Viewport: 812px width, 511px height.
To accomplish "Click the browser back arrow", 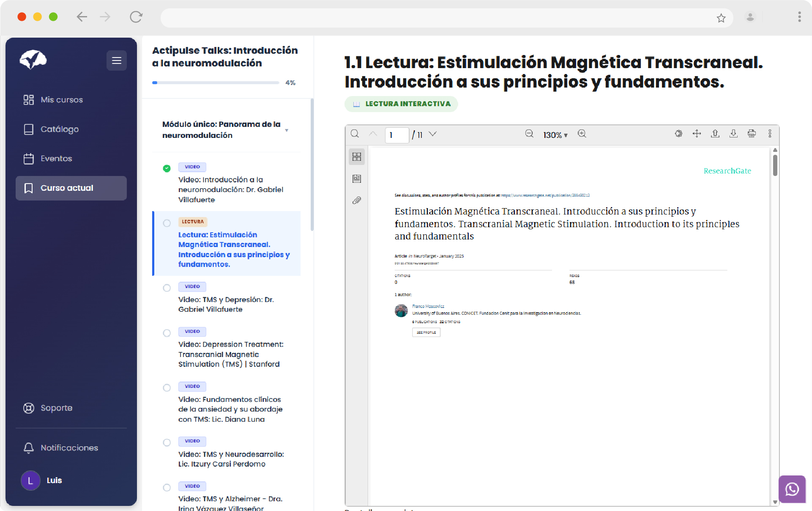I will coord(82,17).
